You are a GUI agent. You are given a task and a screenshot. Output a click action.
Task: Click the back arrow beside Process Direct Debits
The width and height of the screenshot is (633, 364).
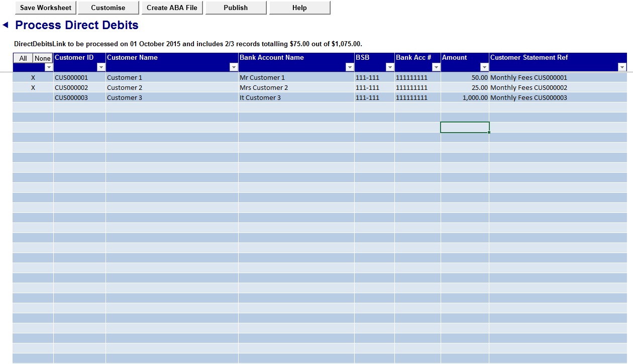[6, 25]
